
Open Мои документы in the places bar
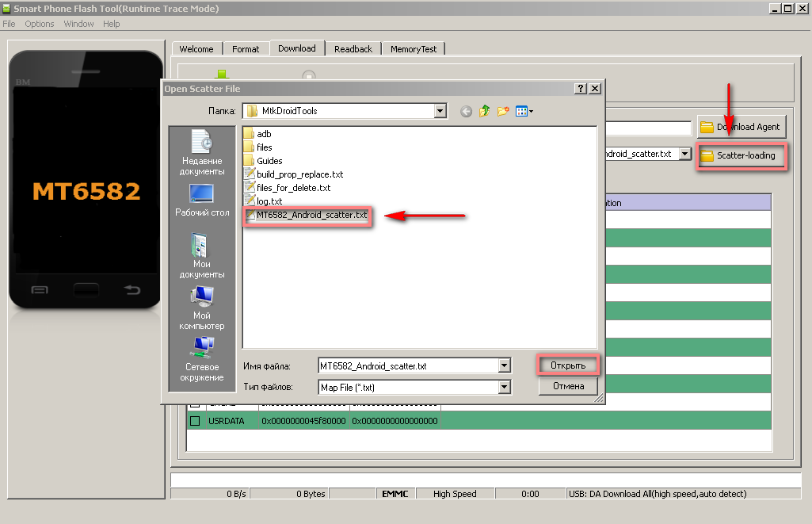(202, 255)
